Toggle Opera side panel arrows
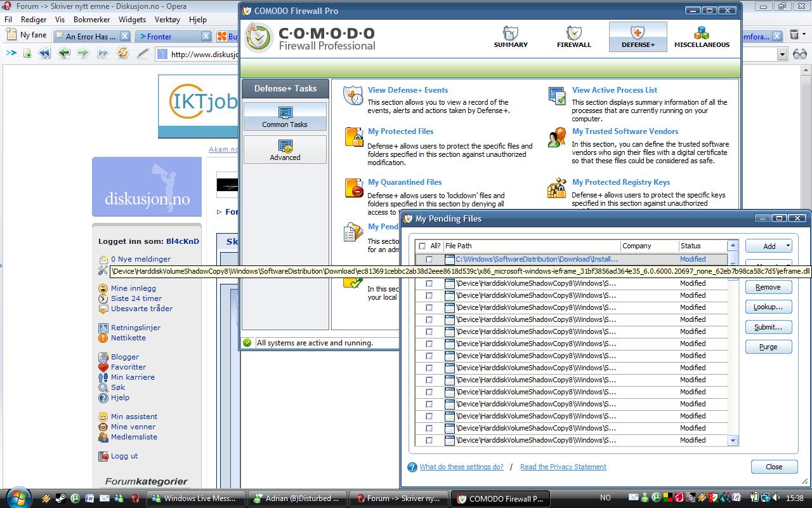This screenshot has width=812, height=508. pos(11,53)
